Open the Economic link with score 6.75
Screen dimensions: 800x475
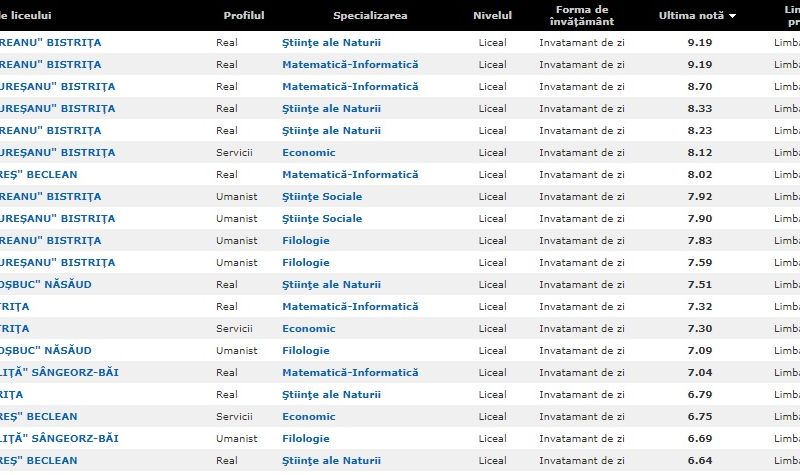[309, 416]
